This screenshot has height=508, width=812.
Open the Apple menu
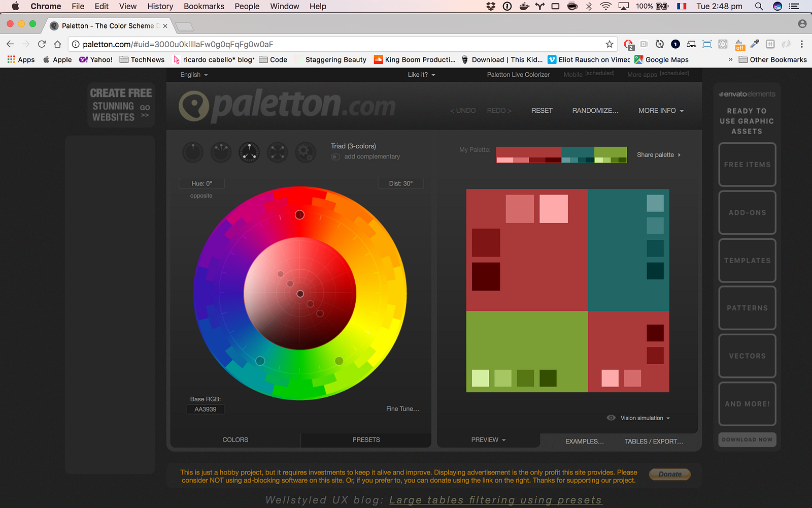pos(15,6)
